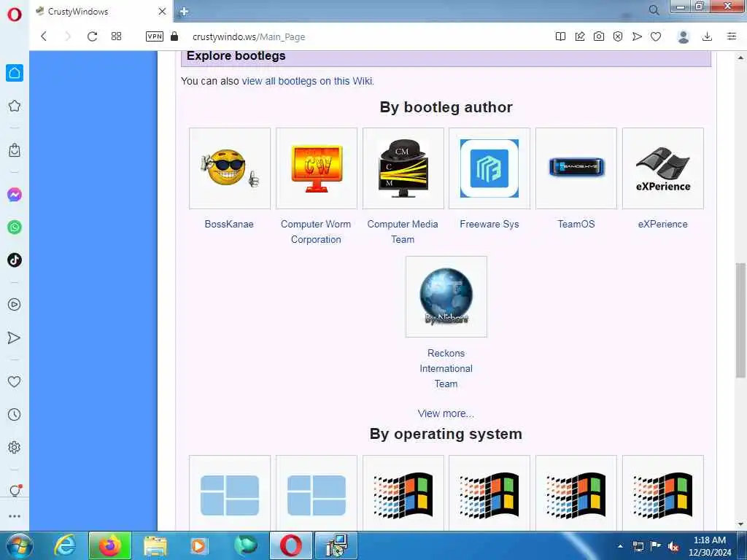The height and width of the screenshot is (560, 747).
Task: Open 'view all bootlegs on this Wiki' link
Action: 308,81
